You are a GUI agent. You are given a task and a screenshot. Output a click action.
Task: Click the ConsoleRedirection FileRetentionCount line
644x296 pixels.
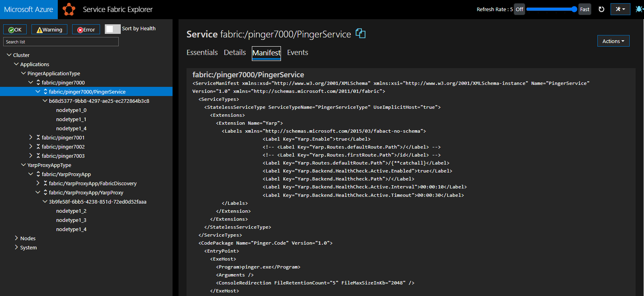coord(315,283)
